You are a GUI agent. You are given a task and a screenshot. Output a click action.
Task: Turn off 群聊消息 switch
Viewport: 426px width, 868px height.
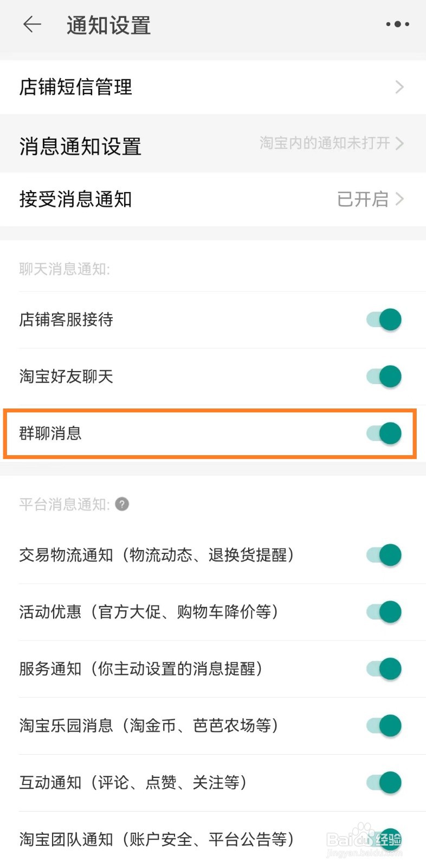384,433
